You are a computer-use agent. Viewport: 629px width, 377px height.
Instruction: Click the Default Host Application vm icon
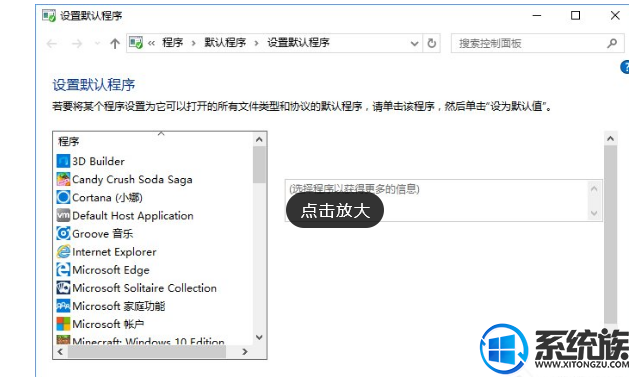coord(63,215)
